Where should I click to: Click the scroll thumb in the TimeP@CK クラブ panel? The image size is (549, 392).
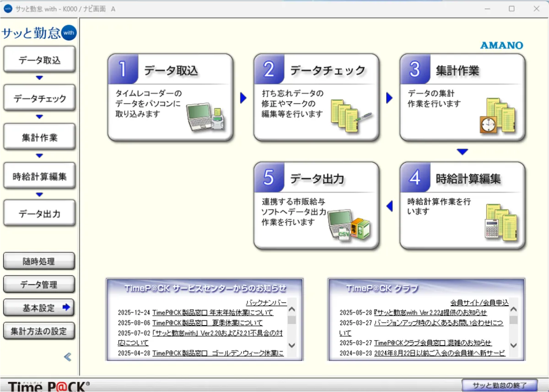pos(513,320)
